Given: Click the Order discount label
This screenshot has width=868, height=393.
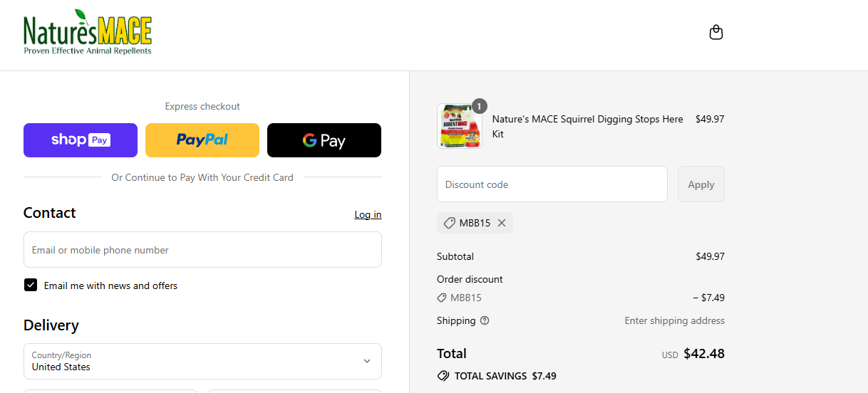Looking at the screenshot, I should (x=470, y=279).
